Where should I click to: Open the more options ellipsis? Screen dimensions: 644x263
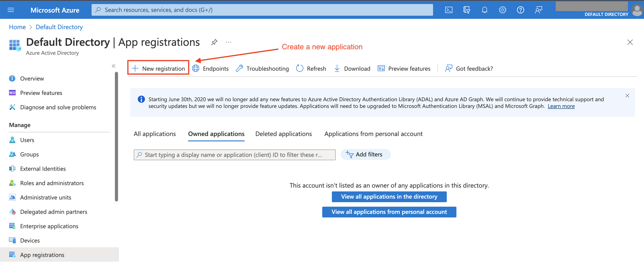pyautogui.click(x=228, y=42)
